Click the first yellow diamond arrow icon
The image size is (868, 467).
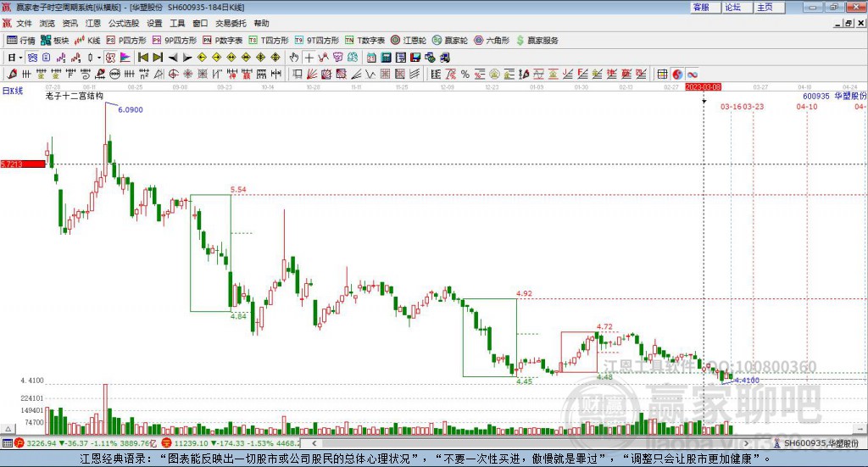pyautogui.click(x=202, y=58)
